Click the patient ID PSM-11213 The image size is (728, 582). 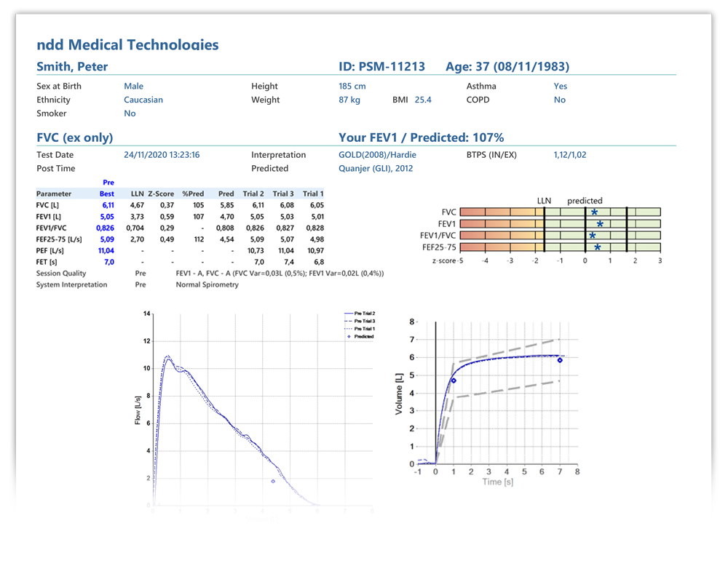point(382,66)
